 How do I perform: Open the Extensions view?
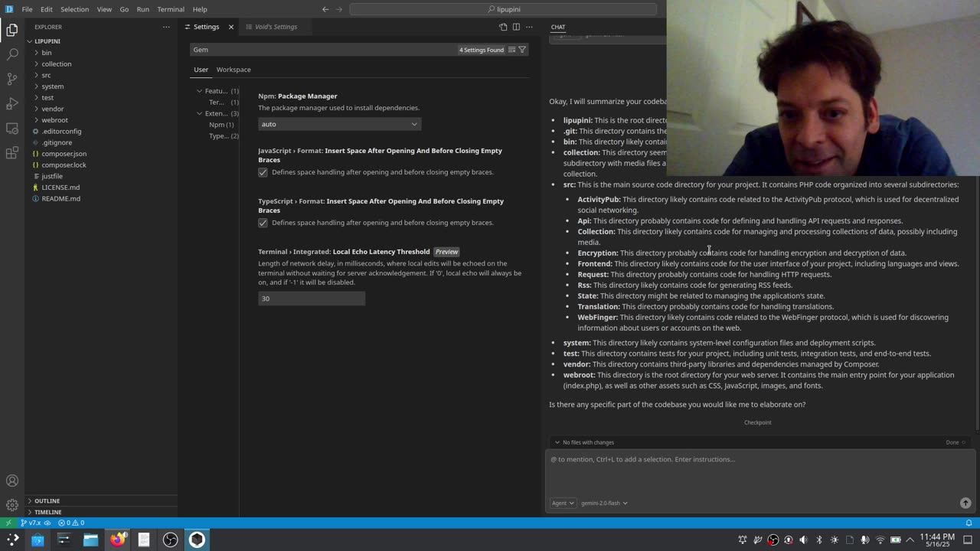[x=11, y=152]
